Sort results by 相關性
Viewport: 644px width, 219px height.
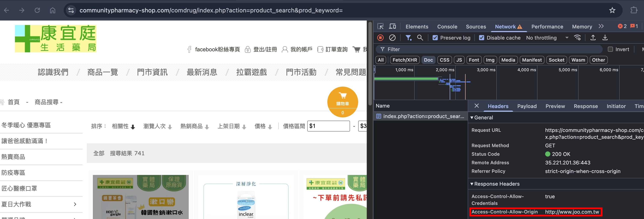(123, 126)
